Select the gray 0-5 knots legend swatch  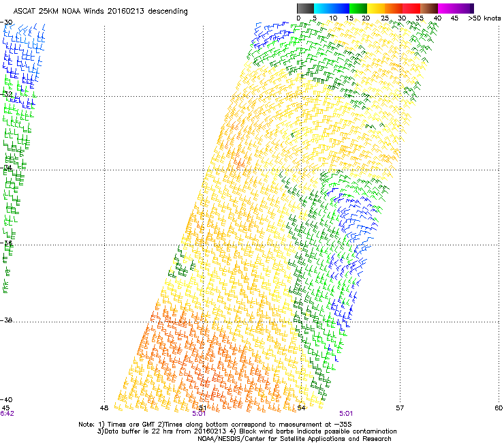[305, 8]
